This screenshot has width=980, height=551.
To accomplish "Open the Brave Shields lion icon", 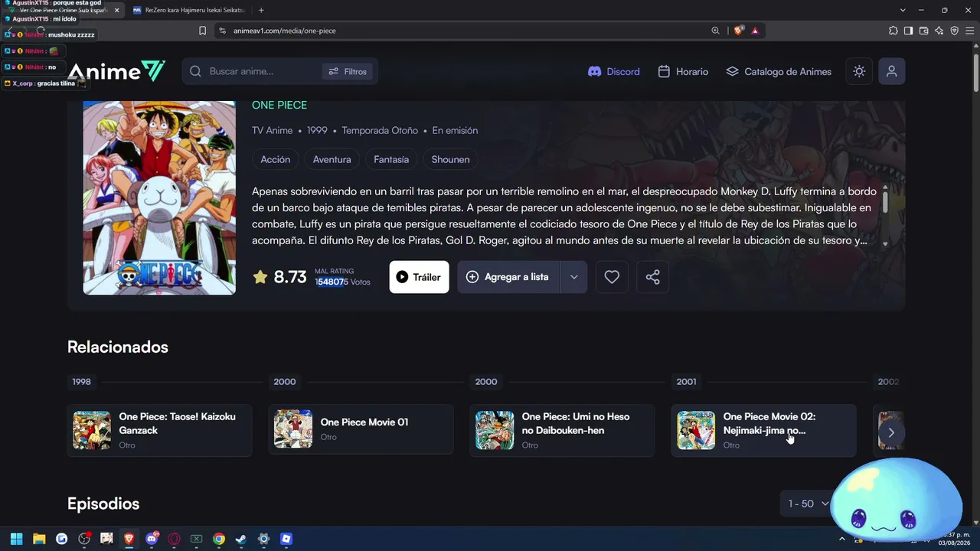I will (x=738, y=31).
